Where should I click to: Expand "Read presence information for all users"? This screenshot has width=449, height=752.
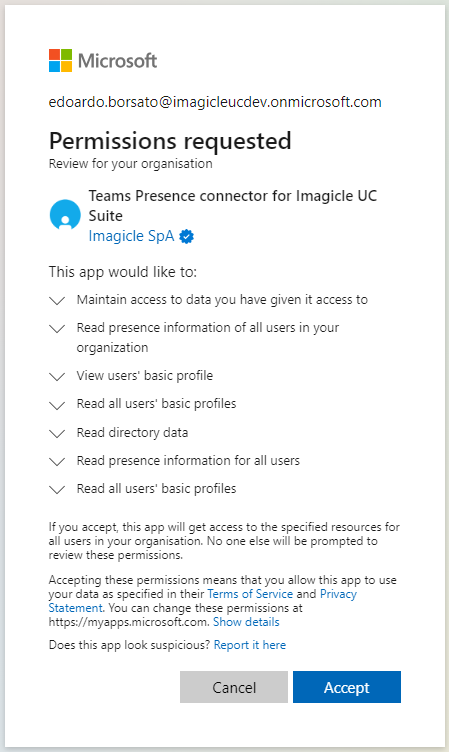pos(57,461)
